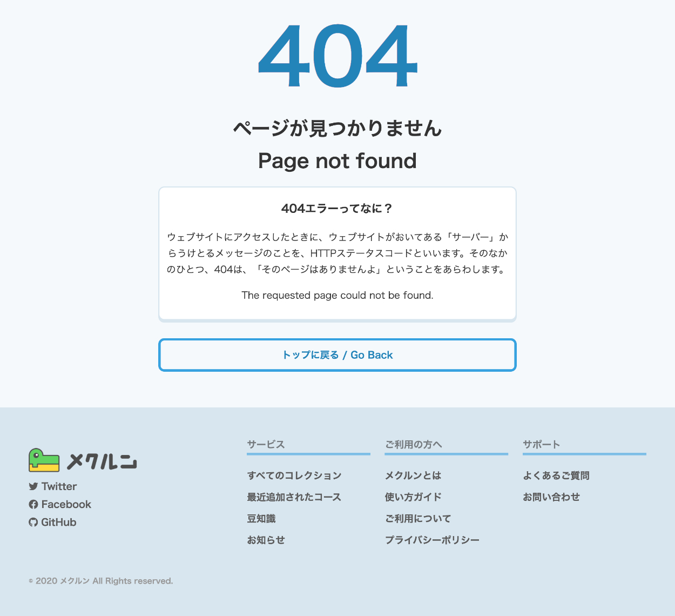
Task: Click the Facebook circle icon
Action: [33, 504]
